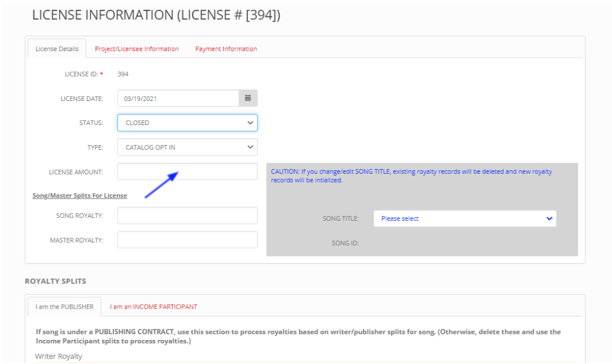Click the PUBLISHING CONTRACT instruction paragraph
612x364 pixels.
298,336
